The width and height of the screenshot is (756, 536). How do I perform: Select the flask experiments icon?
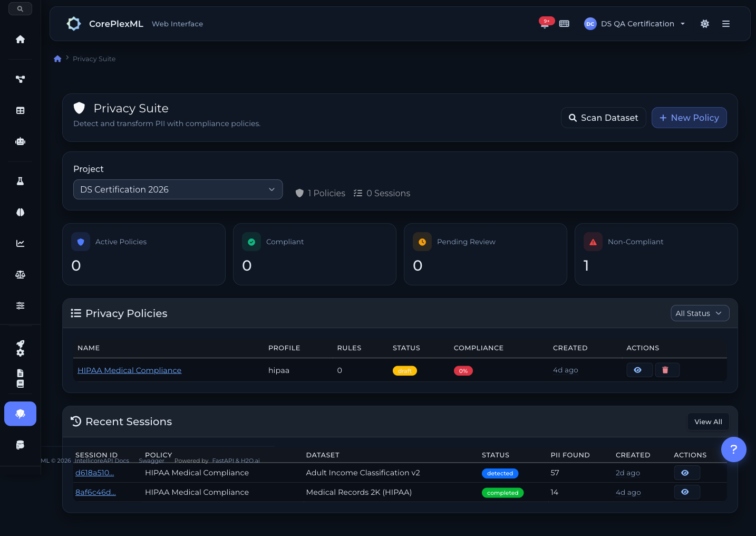pos(20,180)
